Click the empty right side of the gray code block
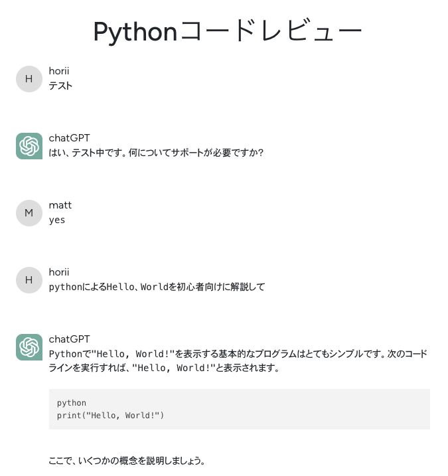 (x=332, y=409)
